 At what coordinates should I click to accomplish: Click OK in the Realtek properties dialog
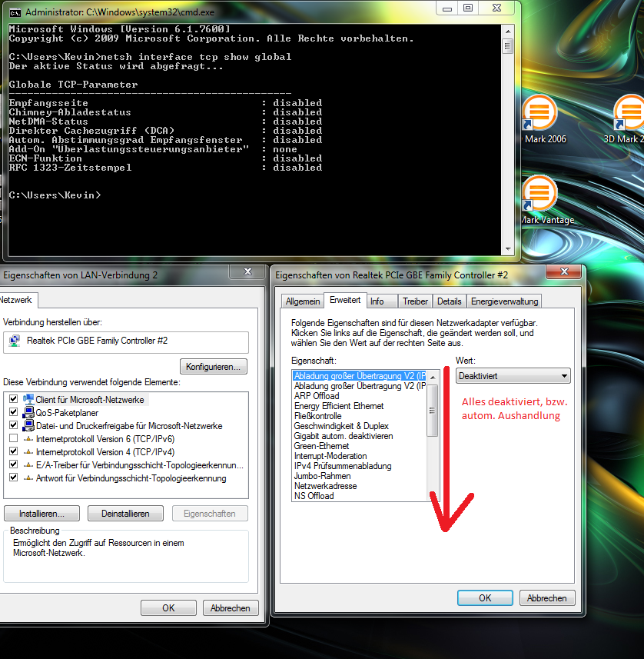point(485,598)
